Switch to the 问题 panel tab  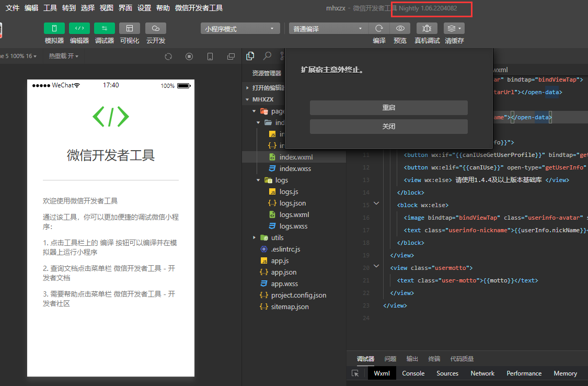(390, 359)
